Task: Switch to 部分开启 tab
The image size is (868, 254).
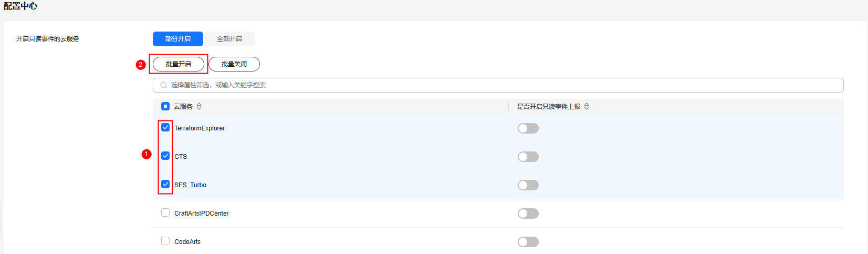Action: point(178,39)
